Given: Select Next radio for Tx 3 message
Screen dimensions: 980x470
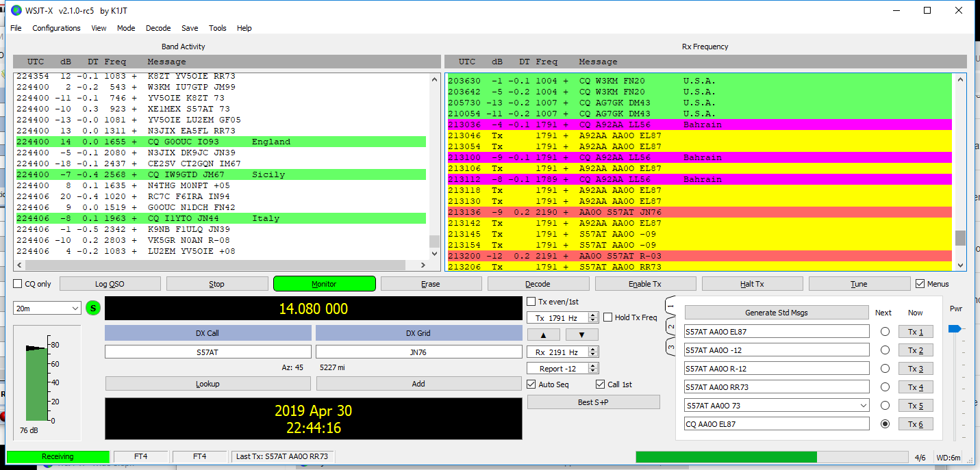Looking at the screenshot, I should [885, 369].
